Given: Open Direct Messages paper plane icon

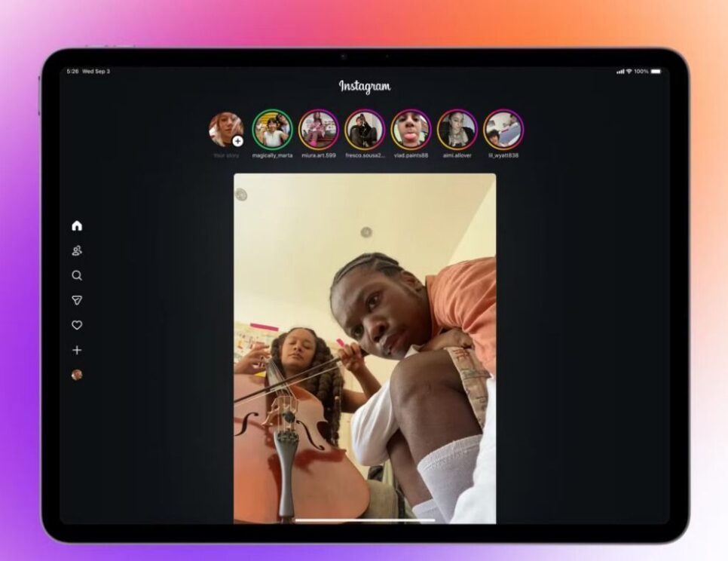Looking at the screenshot, I should 77,300.
